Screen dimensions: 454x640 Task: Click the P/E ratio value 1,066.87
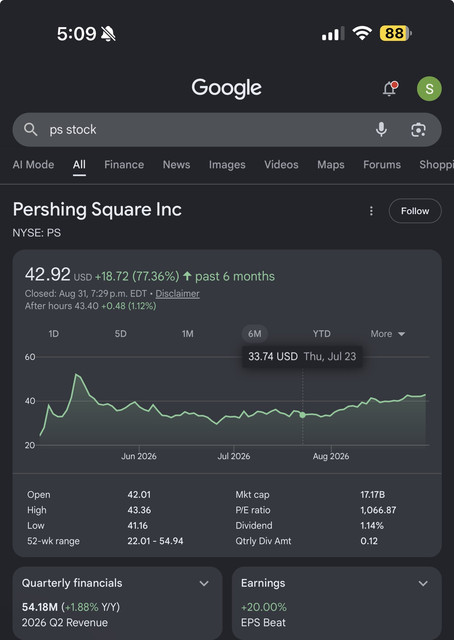(378, 510)
